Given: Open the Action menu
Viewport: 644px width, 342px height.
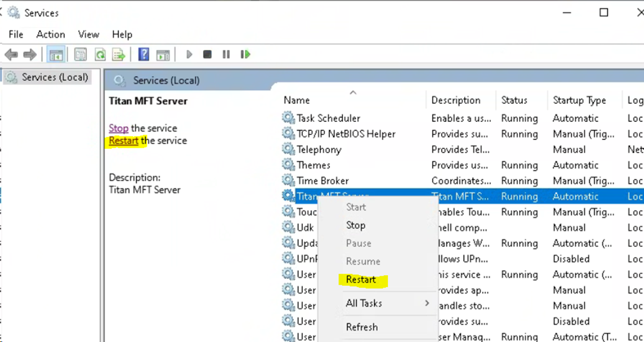Looking at the screenshot, I should pyautogui.click(x=51, y=34).
